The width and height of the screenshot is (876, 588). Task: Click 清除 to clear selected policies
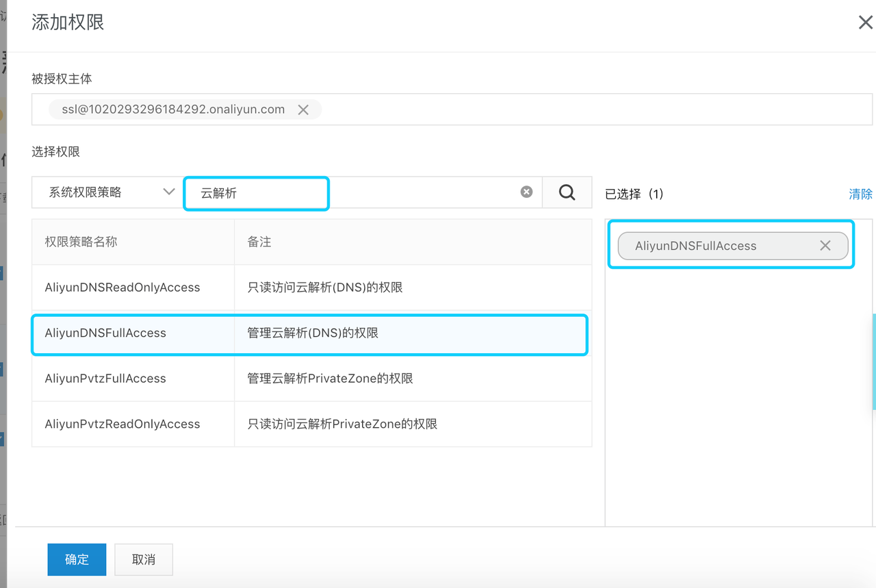click(x=860, y=194)
